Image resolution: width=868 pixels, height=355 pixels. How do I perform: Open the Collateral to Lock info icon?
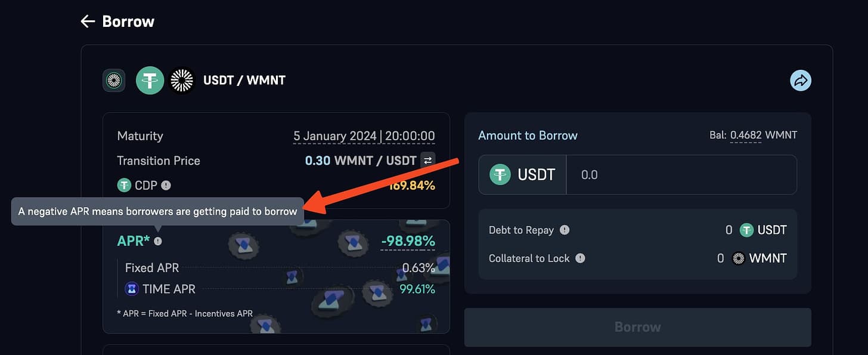(x=580, y=258)
